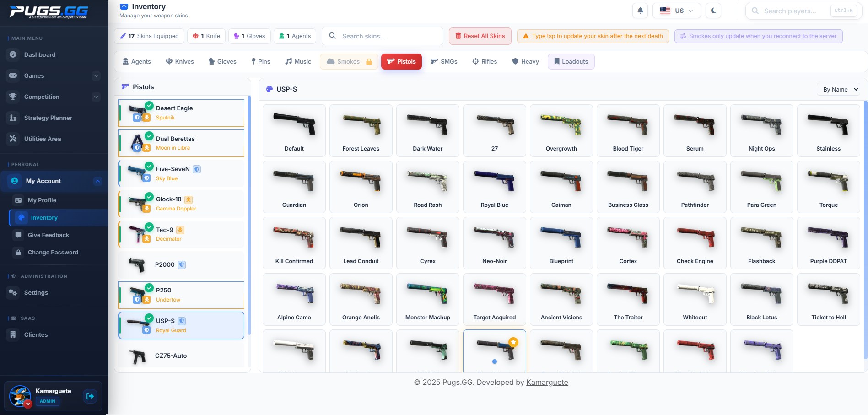The height and width of the screenshot is (415, 868).
Task: Open the By Name sort dropdown
Action: [x=838, y=89]
